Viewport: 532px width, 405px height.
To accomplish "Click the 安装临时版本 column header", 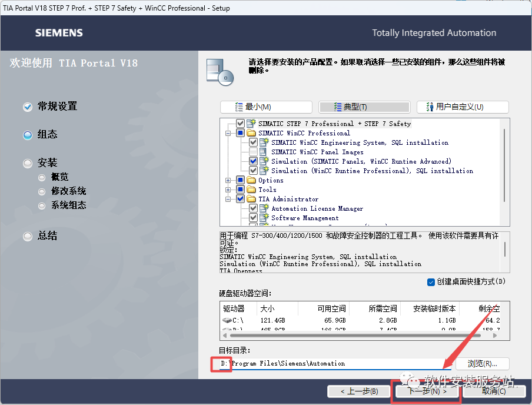I will pos(430,308).
